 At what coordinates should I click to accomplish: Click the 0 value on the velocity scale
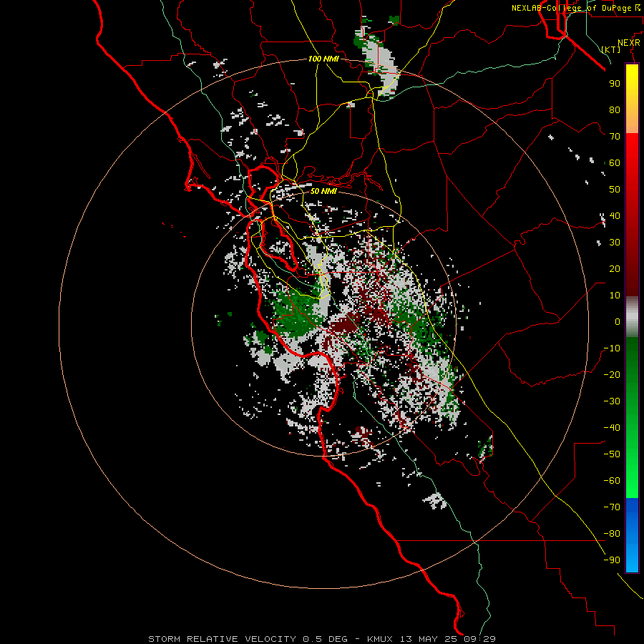618,321
